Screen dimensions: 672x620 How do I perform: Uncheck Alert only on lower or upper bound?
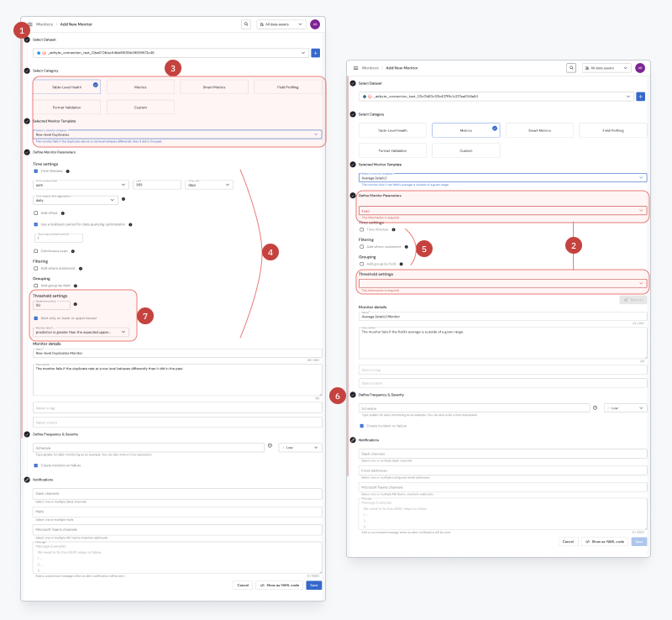36,318
